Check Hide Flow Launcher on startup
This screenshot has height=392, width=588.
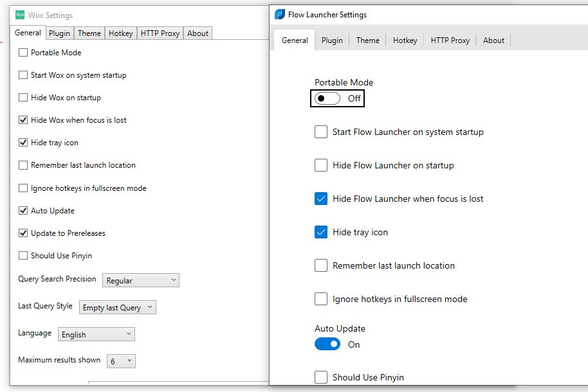[x=321, y=165]
